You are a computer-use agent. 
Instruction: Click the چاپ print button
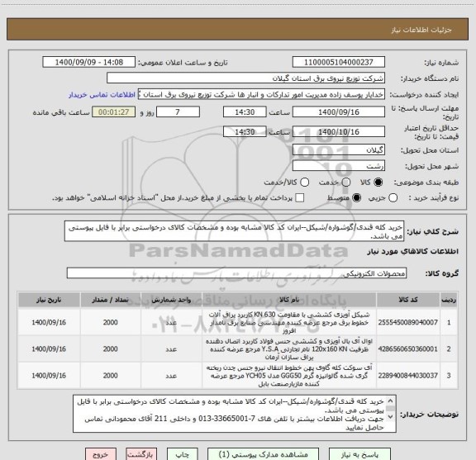[x=182, y=454]
